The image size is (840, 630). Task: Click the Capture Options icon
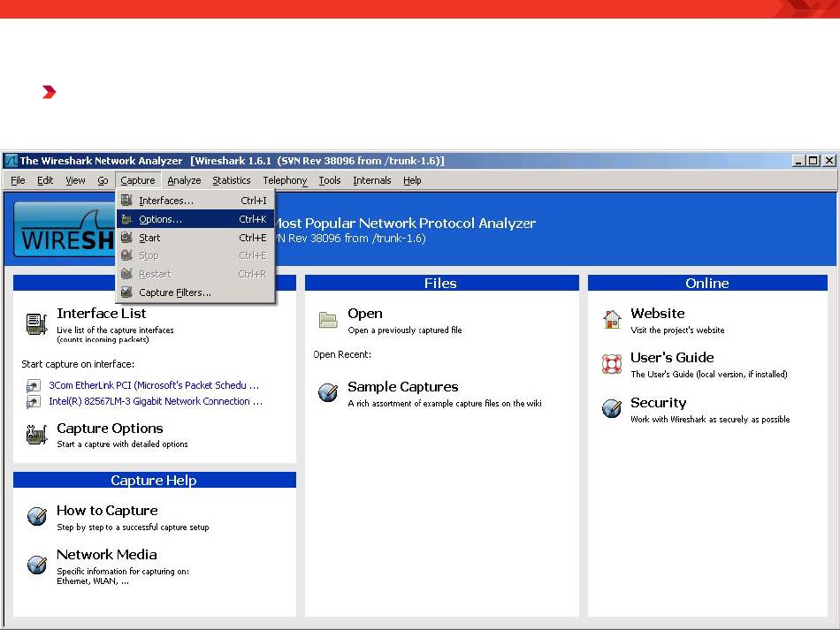36,435
